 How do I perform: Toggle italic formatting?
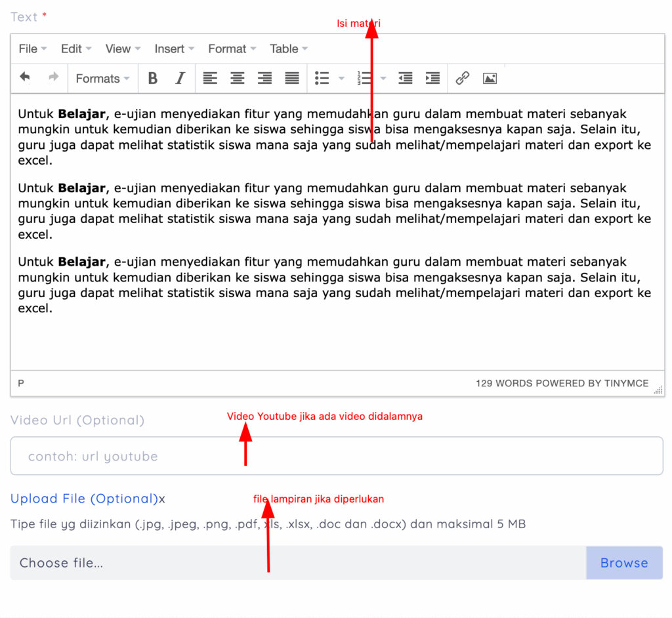tap(180, 79)
